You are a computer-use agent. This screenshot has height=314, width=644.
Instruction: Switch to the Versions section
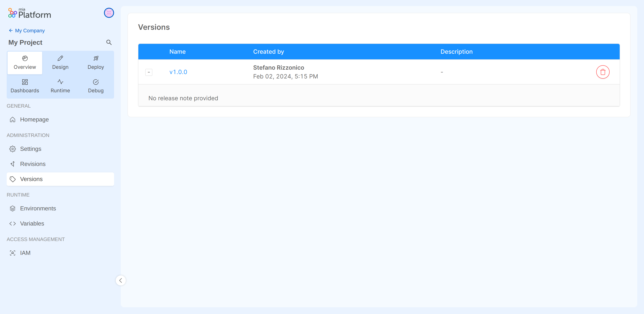[x=31, y=179]
